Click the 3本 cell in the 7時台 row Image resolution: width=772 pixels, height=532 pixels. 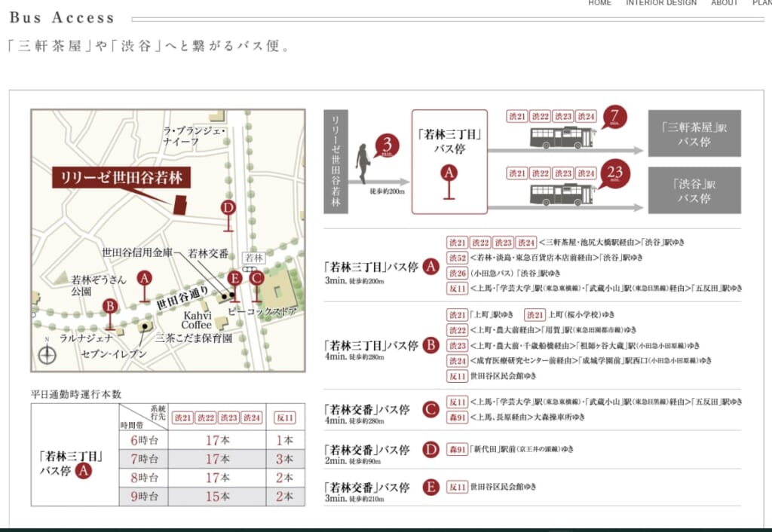pos(285,459)
